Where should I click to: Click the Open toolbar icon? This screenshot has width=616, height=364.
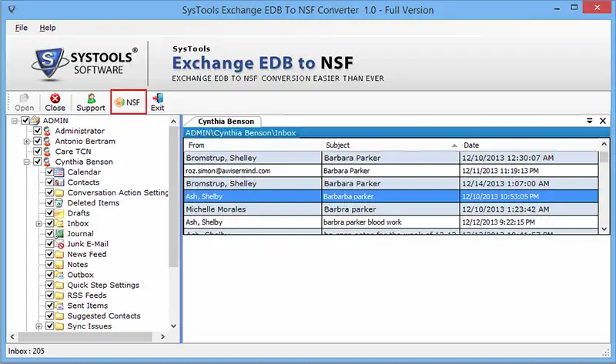click(x=25, y=102)
